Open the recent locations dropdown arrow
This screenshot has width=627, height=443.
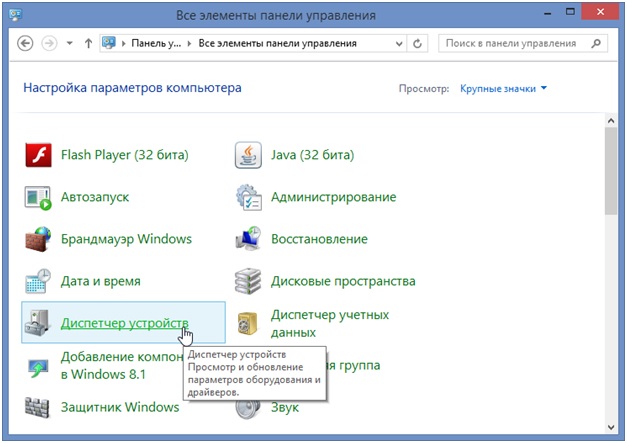[x=70, y=43]
